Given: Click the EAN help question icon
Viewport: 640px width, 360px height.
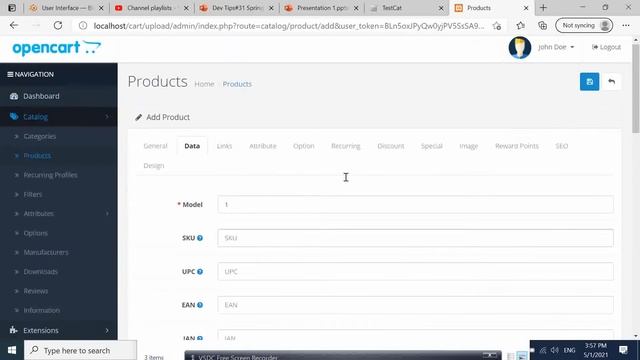Looking at the screenshot, I should point(200,305).
